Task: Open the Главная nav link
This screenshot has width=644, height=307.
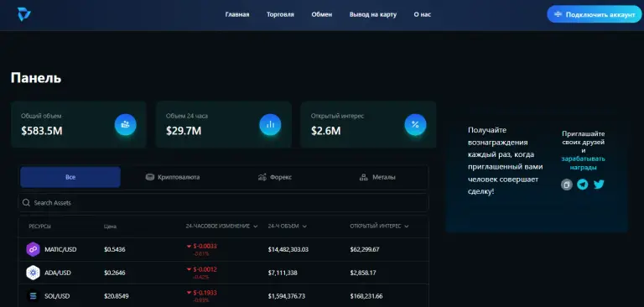Action: [x=237, y=14]
